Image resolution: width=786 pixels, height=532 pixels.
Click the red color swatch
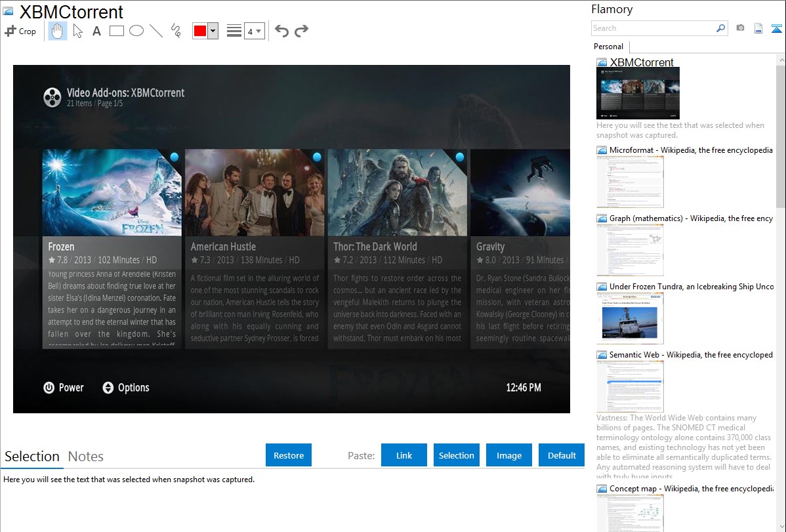click(200, 31)
